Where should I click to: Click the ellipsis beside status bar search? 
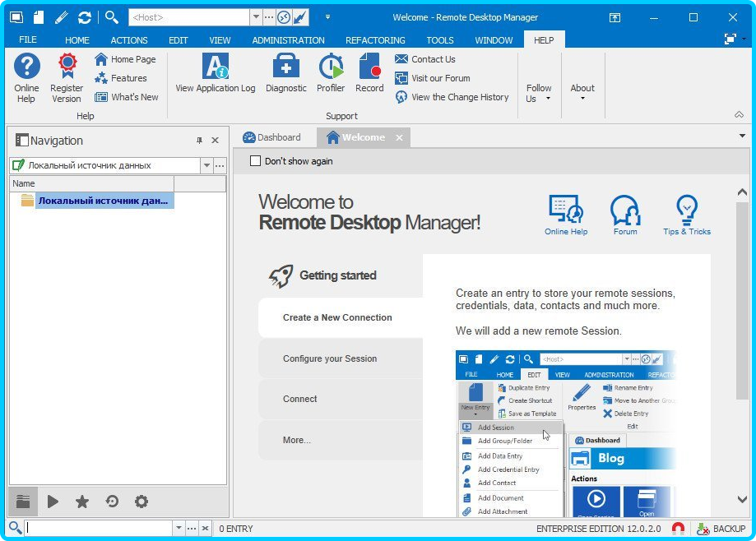point(192,528)
